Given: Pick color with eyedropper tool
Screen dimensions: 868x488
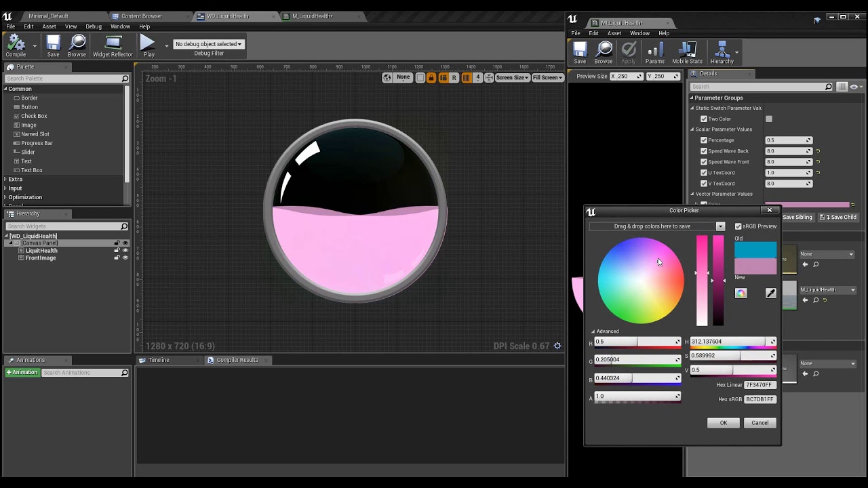Looking at the screenshot, I should click(770, 293).
